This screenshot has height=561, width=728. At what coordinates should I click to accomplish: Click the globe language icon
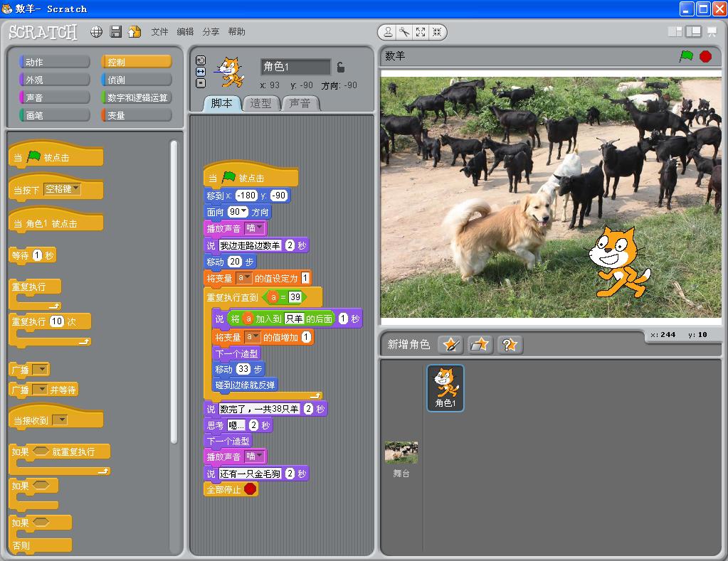97,32
